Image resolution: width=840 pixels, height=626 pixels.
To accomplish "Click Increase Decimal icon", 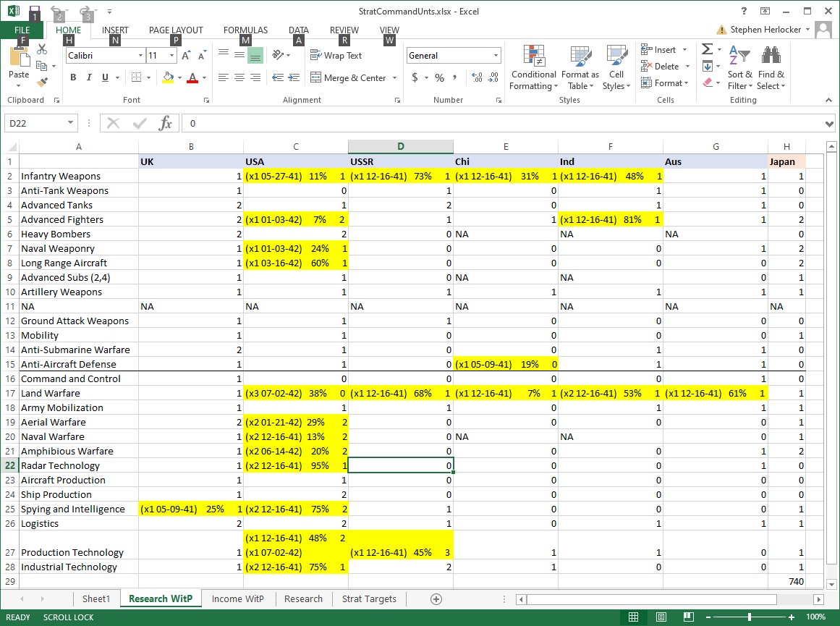I will click(477, 77).
